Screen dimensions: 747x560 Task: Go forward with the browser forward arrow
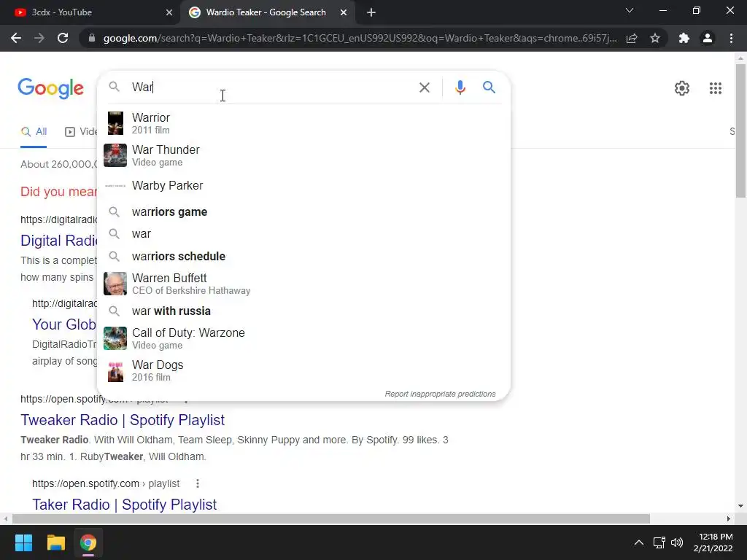point(39,38)
